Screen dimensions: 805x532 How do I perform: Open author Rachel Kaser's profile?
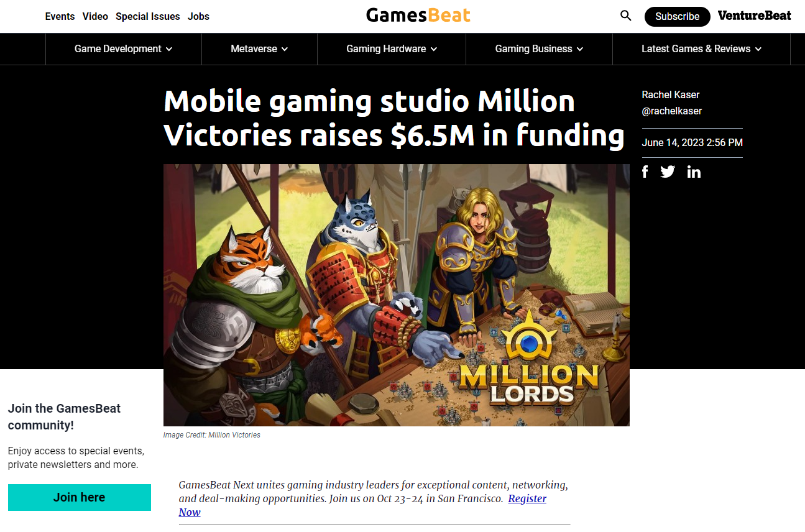tap(671, 94)
